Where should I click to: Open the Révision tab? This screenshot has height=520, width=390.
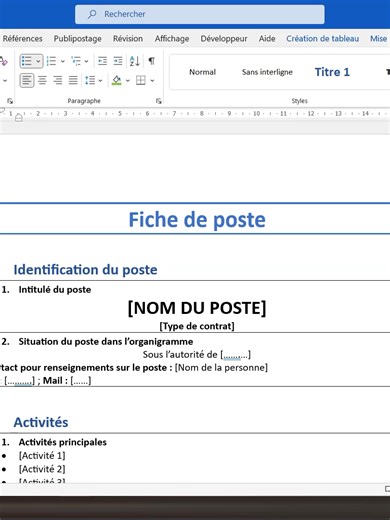[x=128, y=39]
